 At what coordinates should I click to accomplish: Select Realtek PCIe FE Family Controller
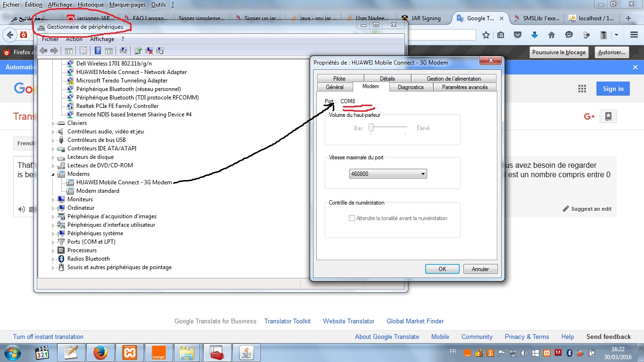tap(117, 106)
